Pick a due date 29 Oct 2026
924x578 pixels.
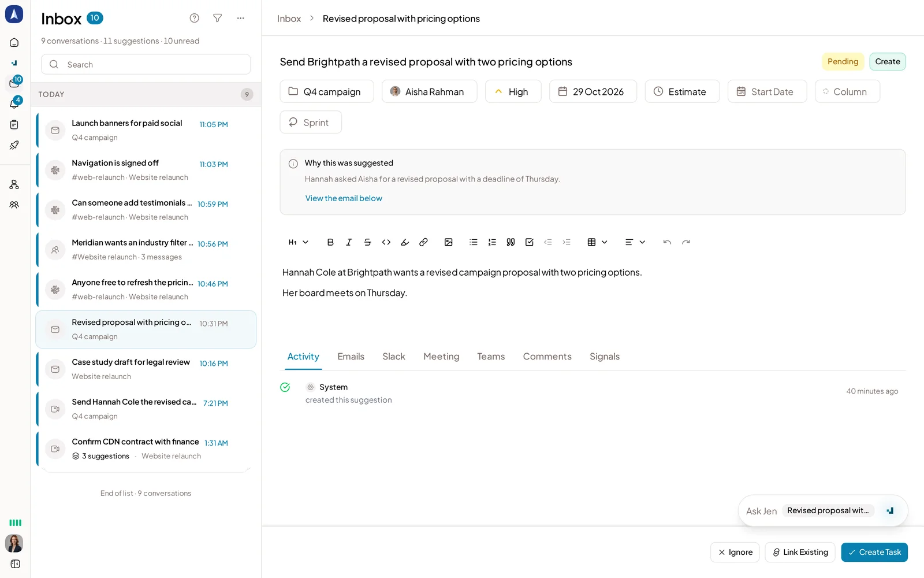tap(593, 91)
